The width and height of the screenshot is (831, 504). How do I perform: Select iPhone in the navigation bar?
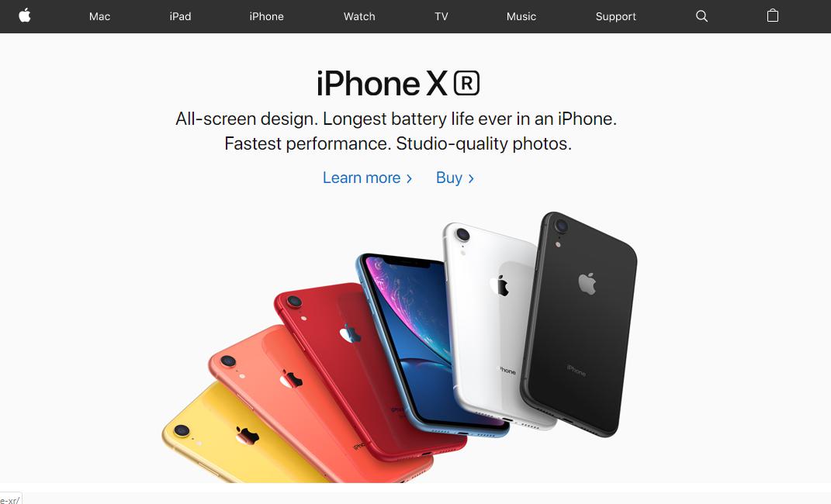[x=267, y=16]
